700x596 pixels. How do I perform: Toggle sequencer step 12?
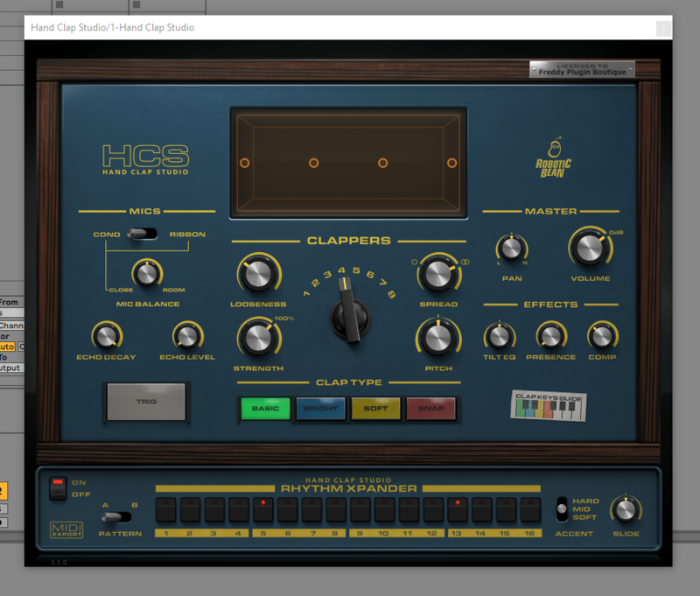click(433, 510)
